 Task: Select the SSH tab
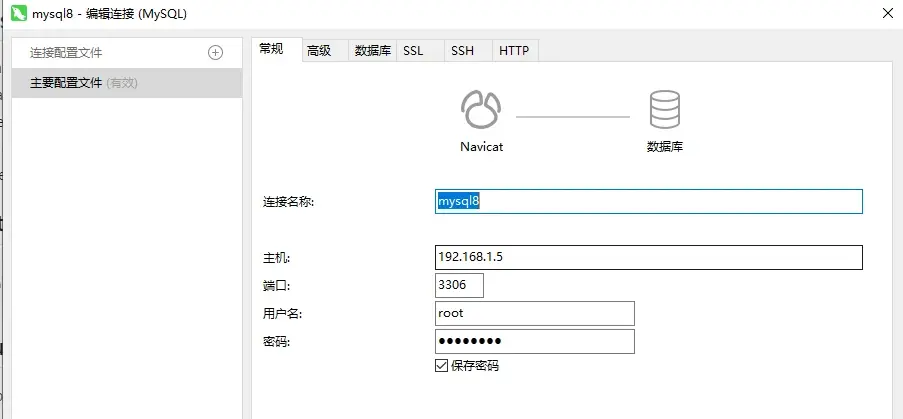click(462, 50)
